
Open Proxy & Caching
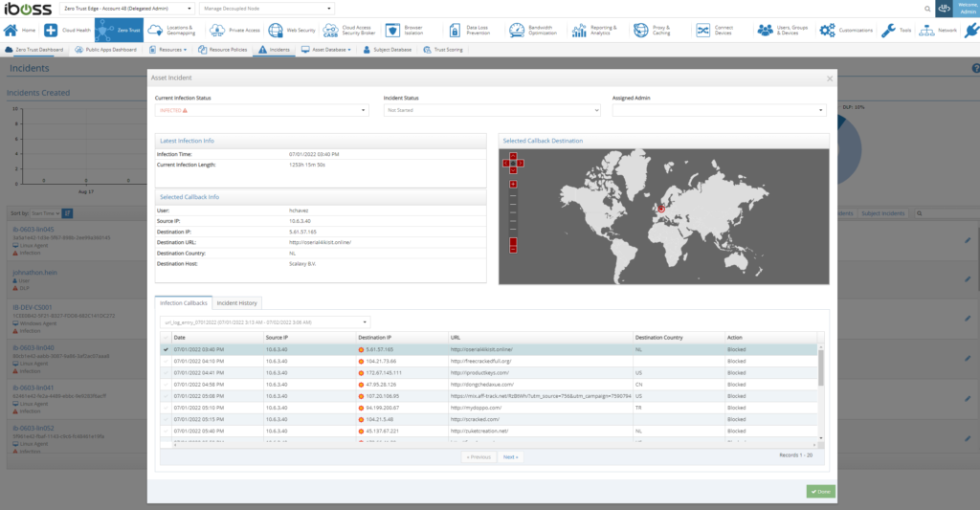click(652, 30)
